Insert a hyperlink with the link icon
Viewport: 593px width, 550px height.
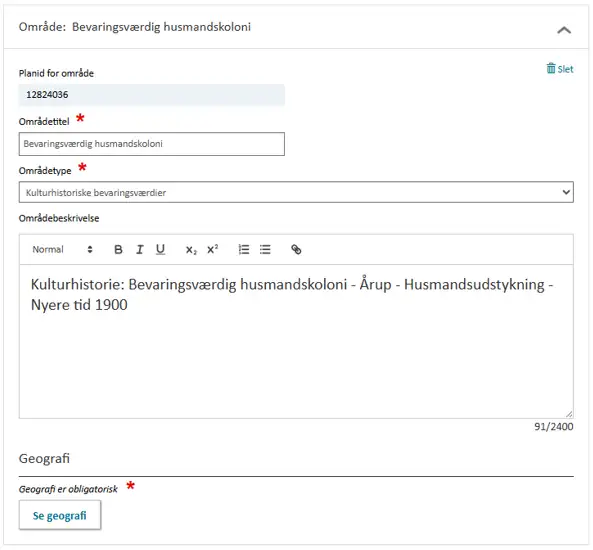coord(296,250)
